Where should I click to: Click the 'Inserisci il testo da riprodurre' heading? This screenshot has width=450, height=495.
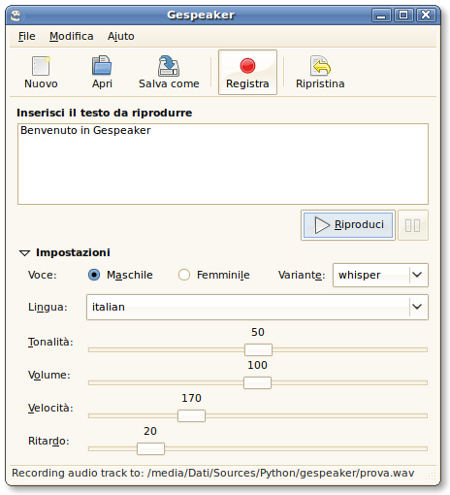coord(104,113)
